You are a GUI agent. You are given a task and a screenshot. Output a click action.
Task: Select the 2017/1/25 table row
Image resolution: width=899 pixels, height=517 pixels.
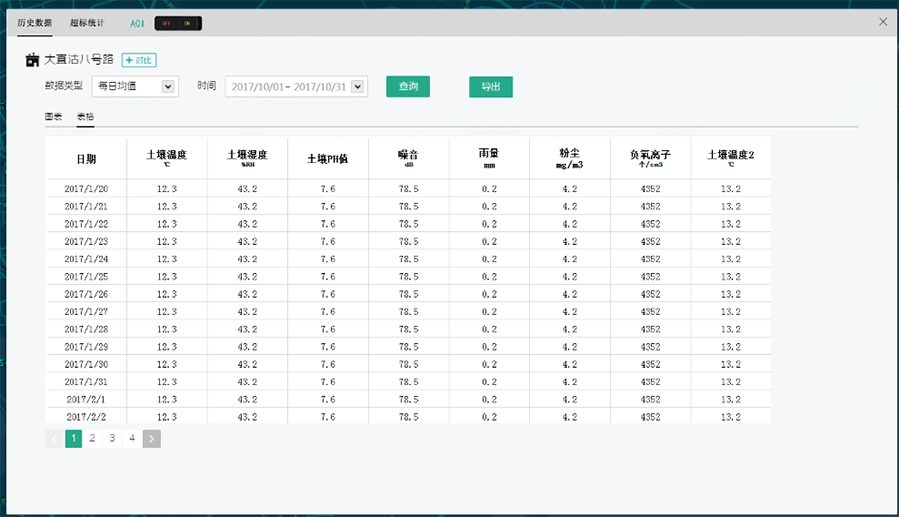pyautogui.click(x=86, y=276)
